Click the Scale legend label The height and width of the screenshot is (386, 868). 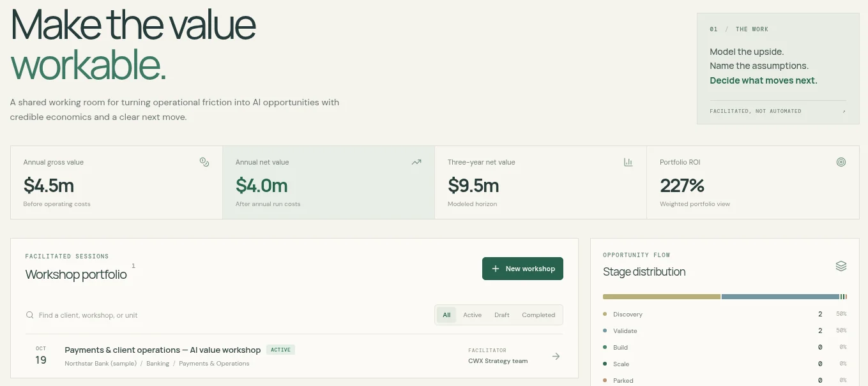pos(621,364)
